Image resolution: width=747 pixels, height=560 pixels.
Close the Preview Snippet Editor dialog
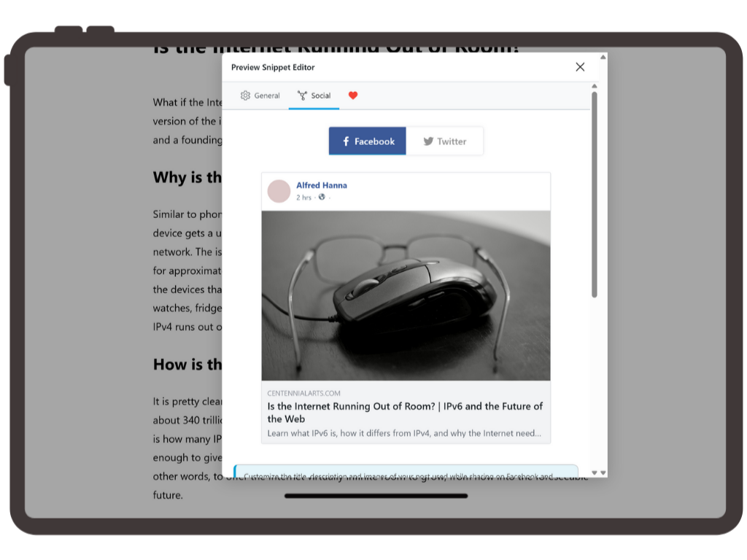(x=580, y=67)
